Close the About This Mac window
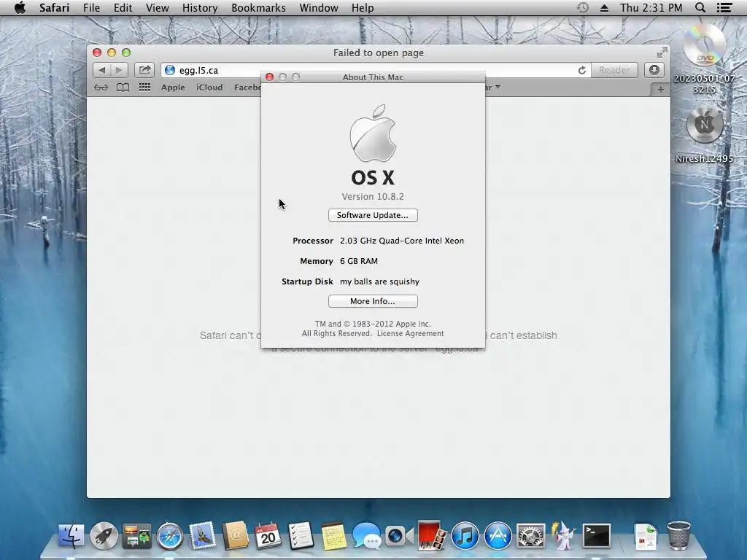 [269, 77]
